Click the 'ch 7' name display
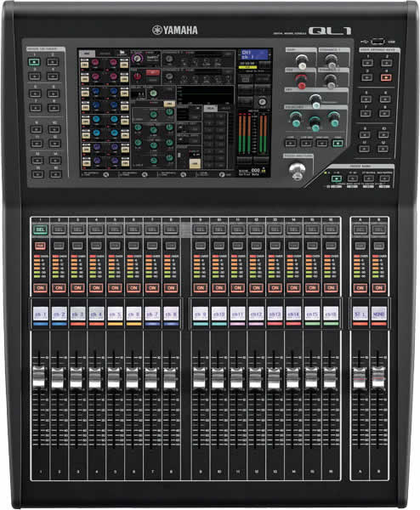The image size is (420, 510). pyautogui.click(x=152, y=314)
